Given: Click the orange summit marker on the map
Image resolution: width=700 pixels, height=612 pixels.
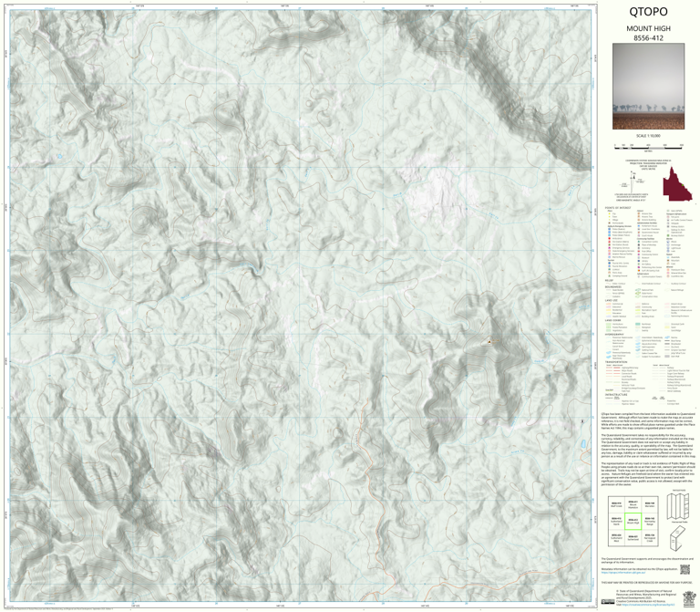Looking at the screenshot, I should (x=489, y=342).
